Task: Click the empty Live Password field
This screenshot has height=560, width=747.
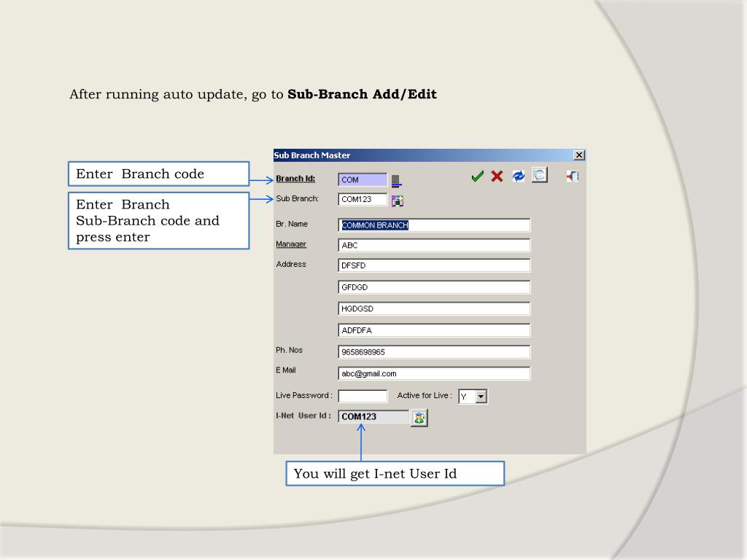Action: click(x=363, y=397)
